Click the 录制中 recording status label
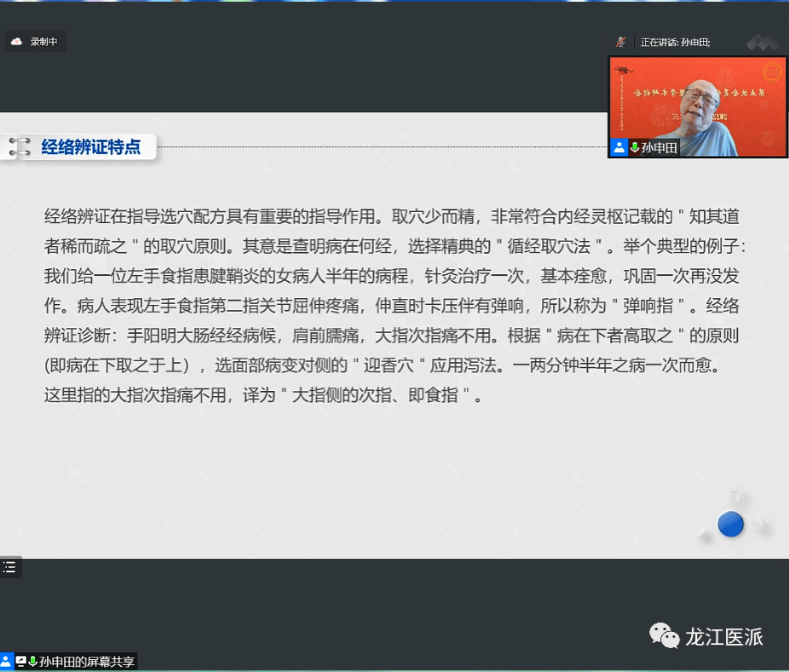This screenshot has width=789, height=672. (x=43, y=41)
